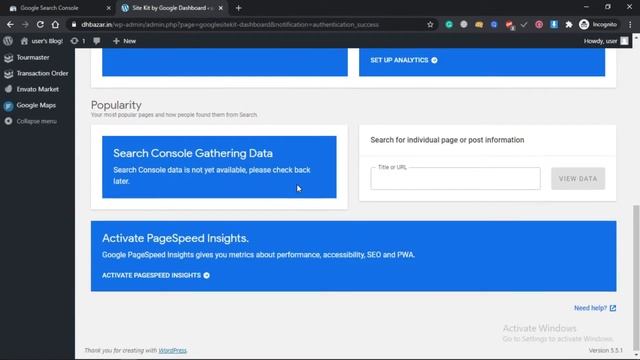Open Envato Market in the sidebar
Screen dimensions: 640x360
pyautogui.click(x=38, y=89)
